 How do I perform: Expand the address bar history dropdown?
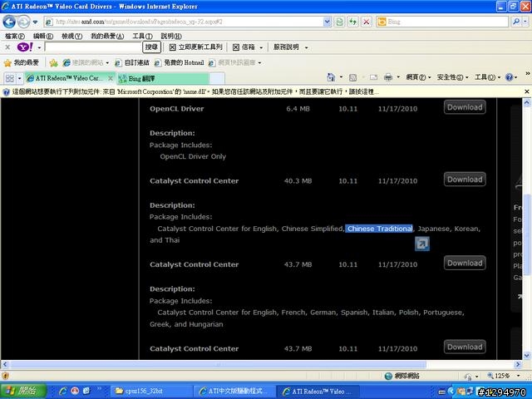point(327,22)
